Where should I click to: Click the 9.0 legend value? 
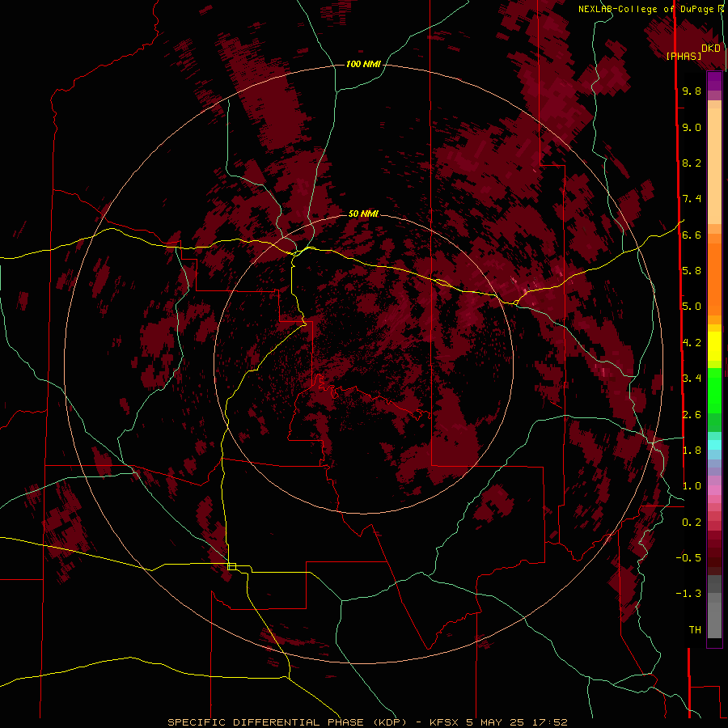click(x=692, y=127)
